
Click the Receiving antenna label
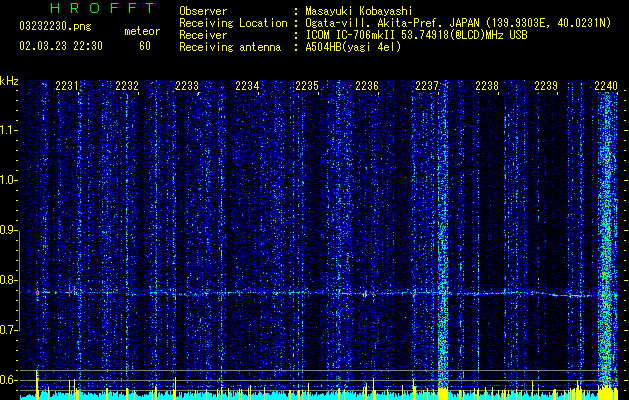pyautogui.click(x=230, y=47)
